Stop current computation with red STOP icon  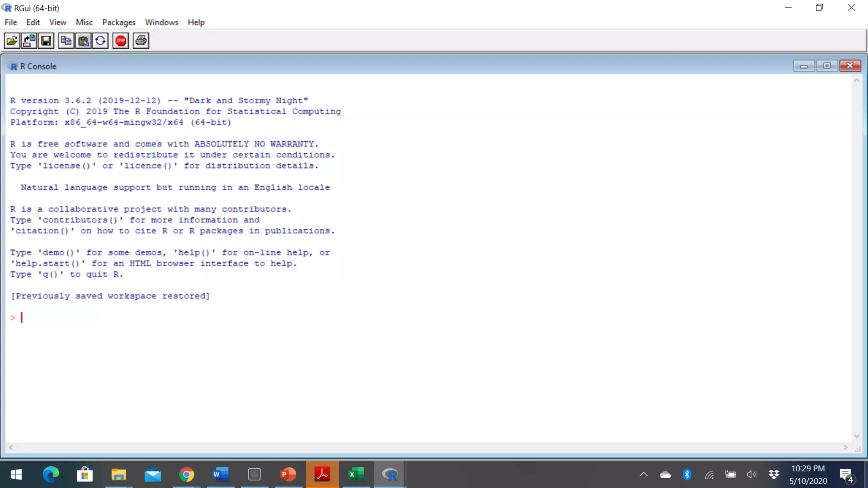click(121, 41)
